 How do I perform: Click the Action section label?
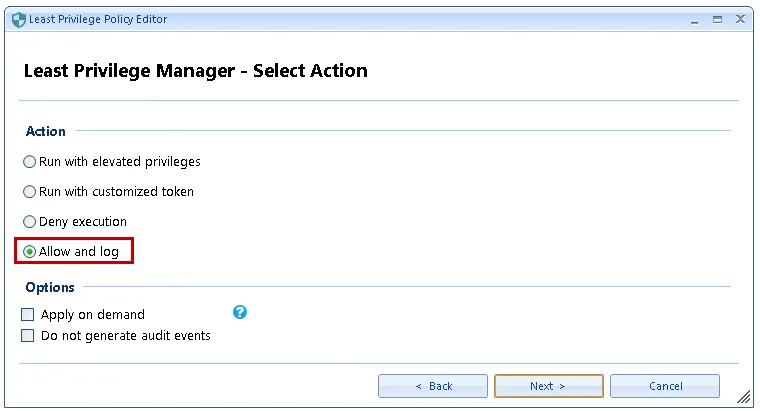tap(45, 131)
